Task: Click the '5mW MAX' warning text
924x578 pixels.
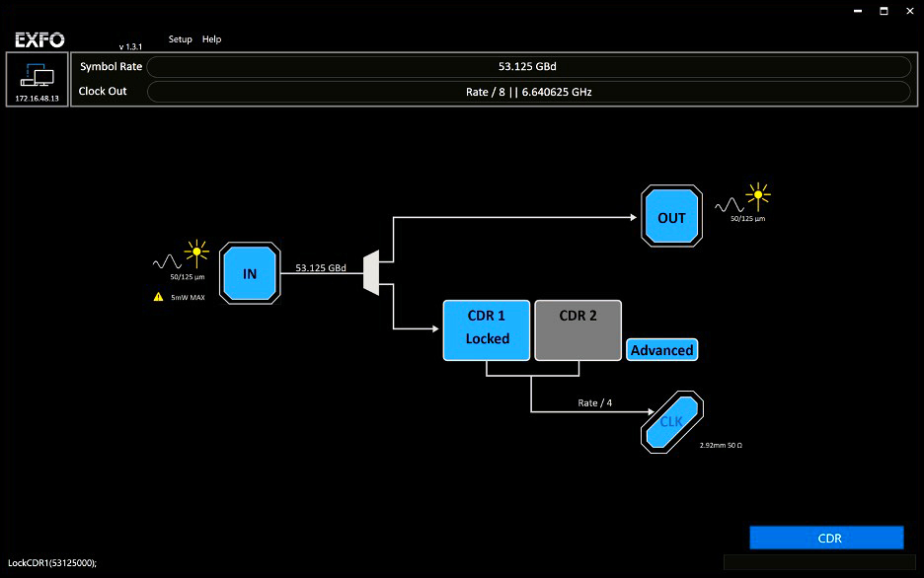Action: click(188, 298)
